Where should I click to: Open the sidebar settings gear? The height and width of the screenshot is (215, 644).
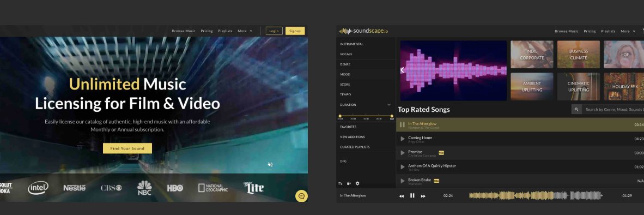(357, 183)
